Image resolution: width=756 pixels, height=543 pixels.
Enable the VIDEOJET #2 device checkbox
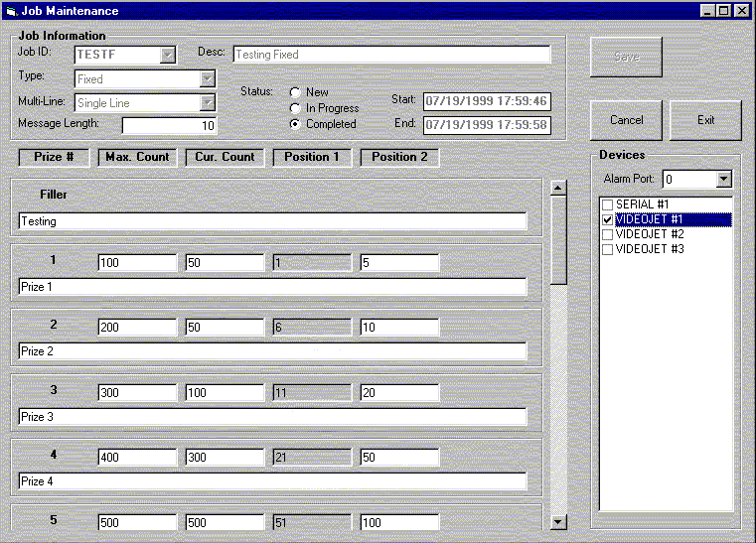(608, 234)
